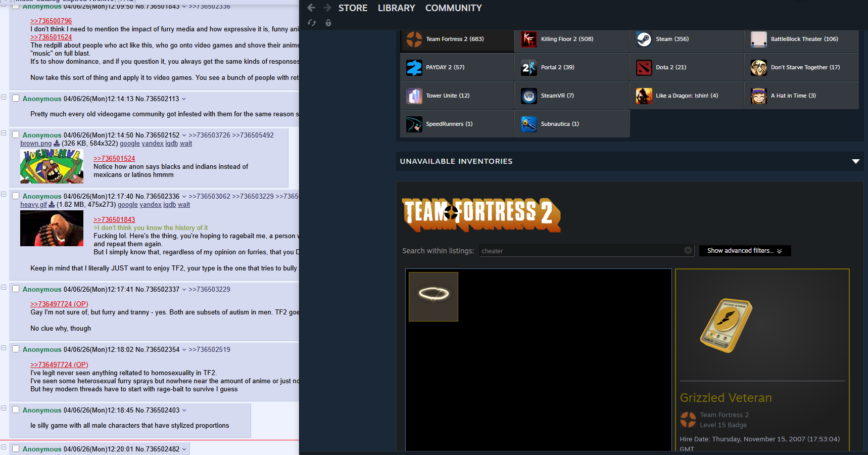The image size is (868, 455).
Task: Click the Portal 2 game icon
Action: point(529,67)
